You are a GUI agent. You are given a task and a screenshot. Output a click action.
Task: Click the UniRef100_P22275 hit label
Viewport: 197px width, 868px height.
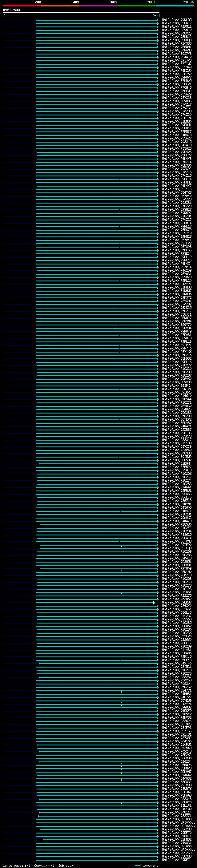(x=176, y=596)
